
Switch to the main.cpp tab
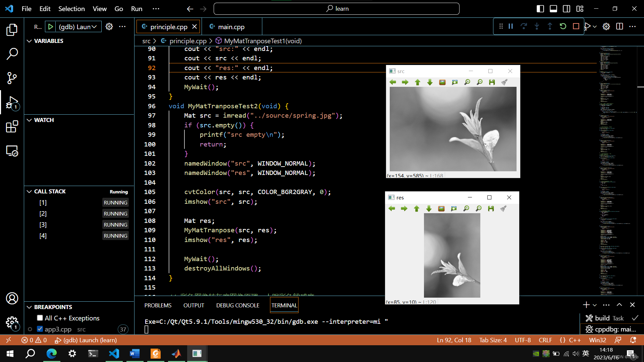(x=231, y=27)
